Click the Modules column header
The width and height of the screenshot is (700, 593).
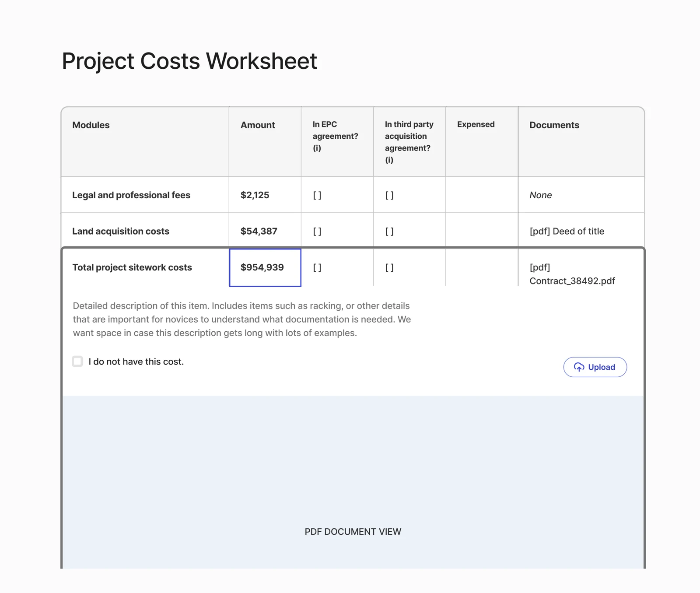click(x=145, y=142)
